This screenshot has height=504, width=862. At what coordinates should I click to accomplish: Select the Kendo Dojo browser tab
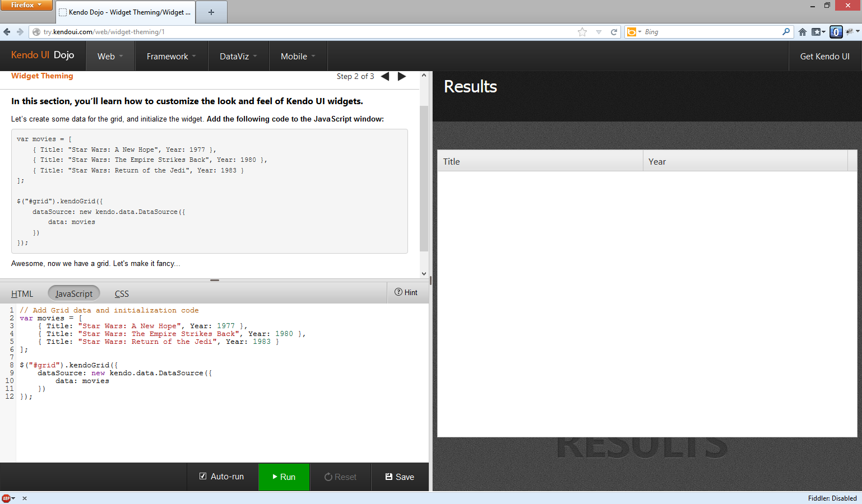[x=126, y=12]
